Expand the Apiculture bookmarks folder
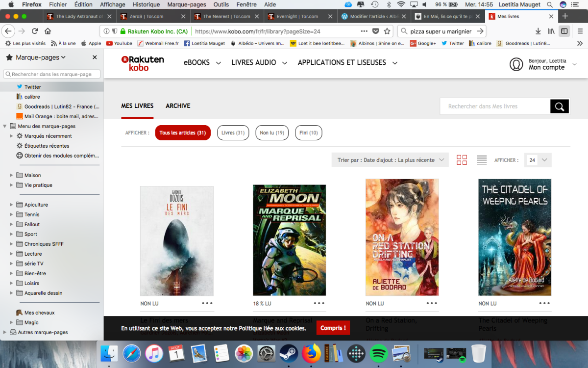This screenshot has width=588, height=368. pyautogui.click(x=11, y=205)
